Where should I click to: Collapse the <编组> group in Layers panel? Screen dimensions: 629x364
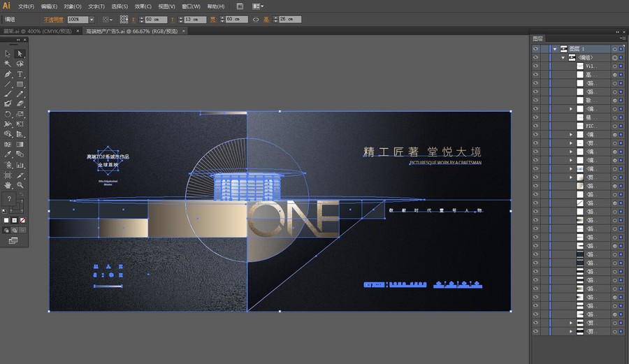[563, 57]
